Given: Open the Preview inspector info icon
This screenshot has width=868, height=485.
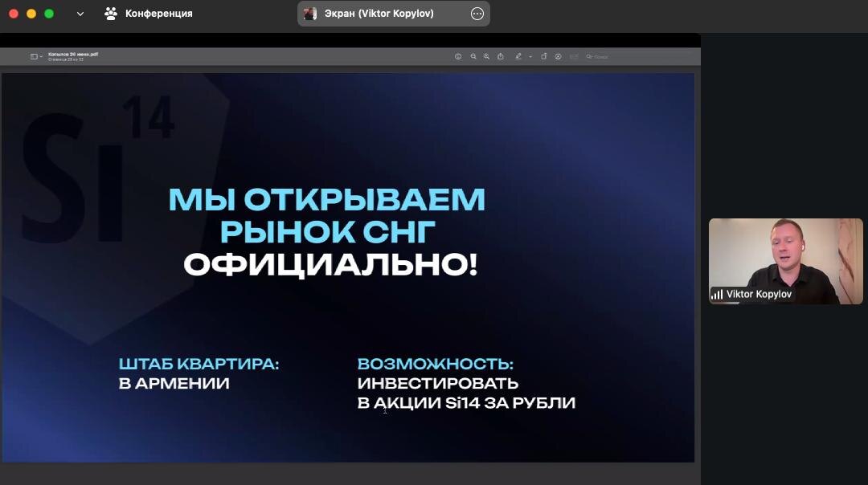Looking at the screenshot, I should point(458,56).
